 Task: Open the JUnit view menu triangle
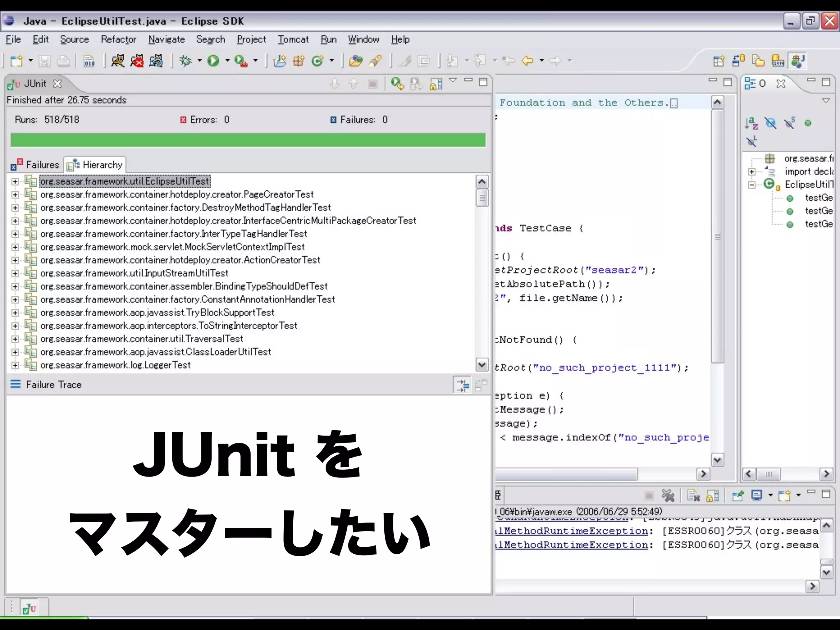coord(453,80)
